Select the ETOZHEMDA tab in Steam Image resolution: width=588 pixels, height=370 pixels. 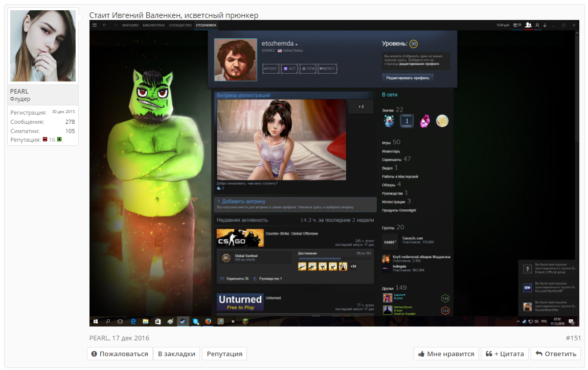pyautogui.click(x=206, y=25)
